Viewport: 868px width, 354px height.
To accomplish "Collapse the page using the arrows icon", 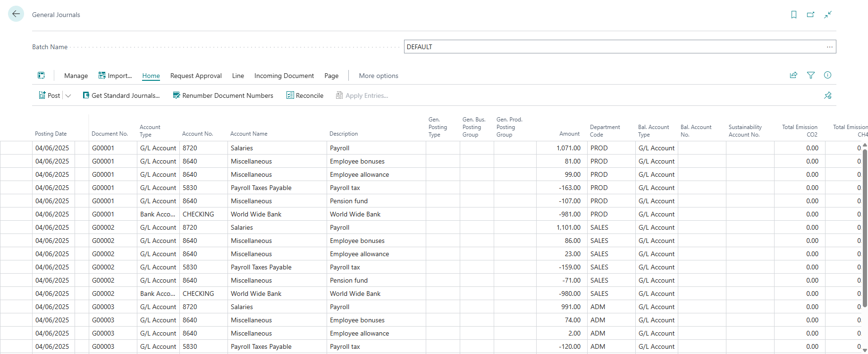I will tap(828, 15).
